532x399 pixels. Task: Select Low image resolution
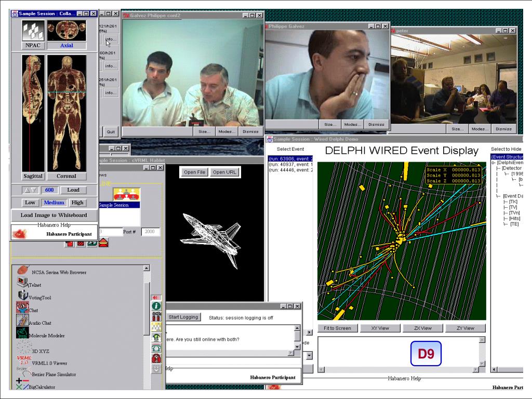[x=30, y=203]
